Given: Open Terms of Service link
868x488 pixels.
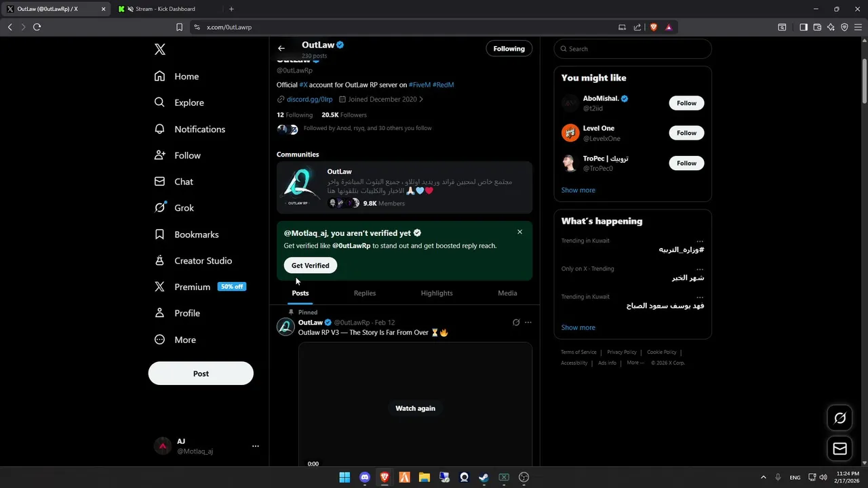Looking at the screenshot, I should 578,352.
